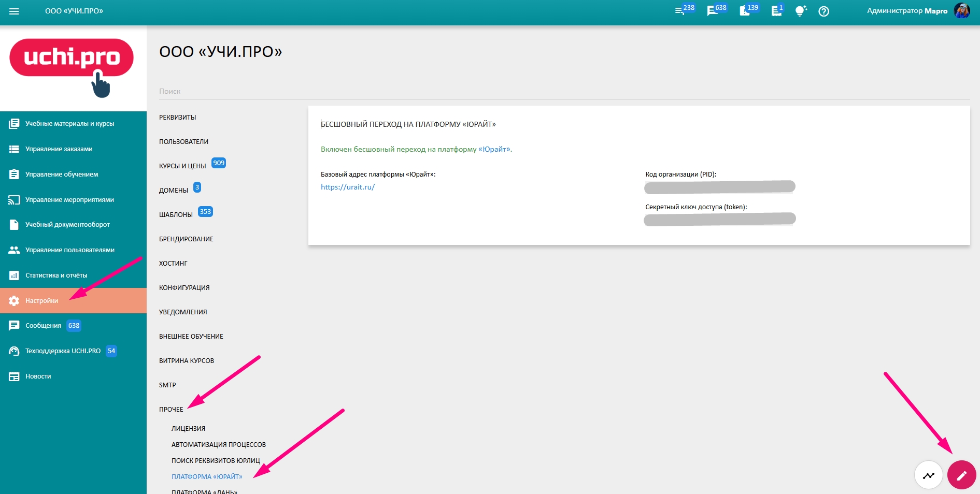Screen dimensions: 980x494
Task: Open the ХОСТИНГ section
Action: [173, 264]
